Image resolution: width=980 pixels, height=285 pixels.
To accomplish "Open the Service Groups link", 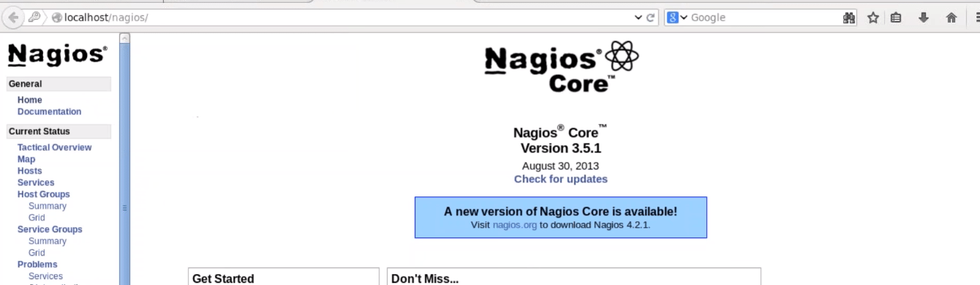I will [x=50, y=229].
